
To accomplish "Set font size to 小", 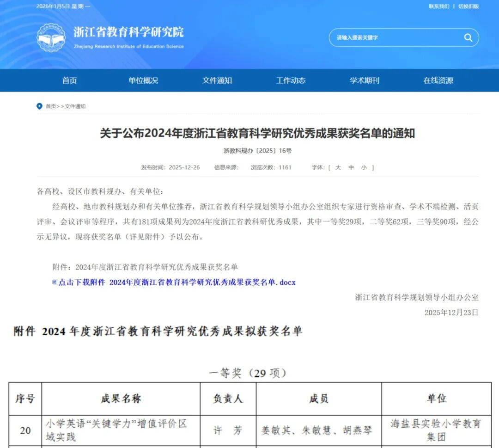I will click(x=364, y=167).
